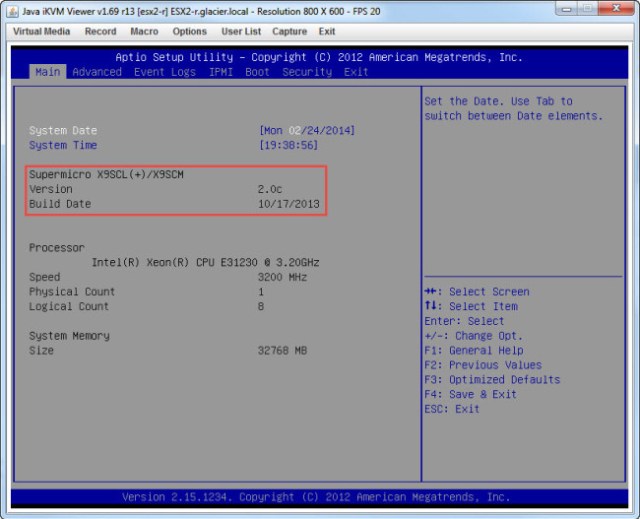Click the Intel Xeon CPU E31230 line
Screen dimensions: 640x519
(205, 262)
